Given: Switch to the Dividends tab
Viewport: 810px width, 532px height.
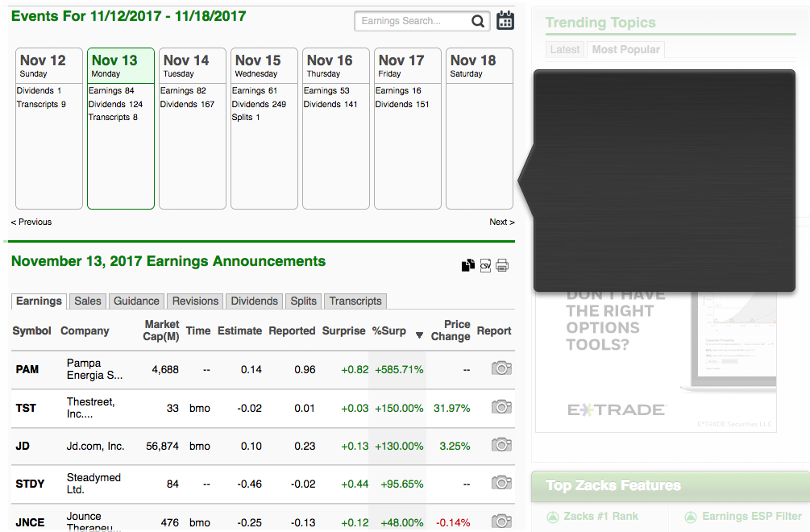Looking at the screenshot, I should [254, 301].
